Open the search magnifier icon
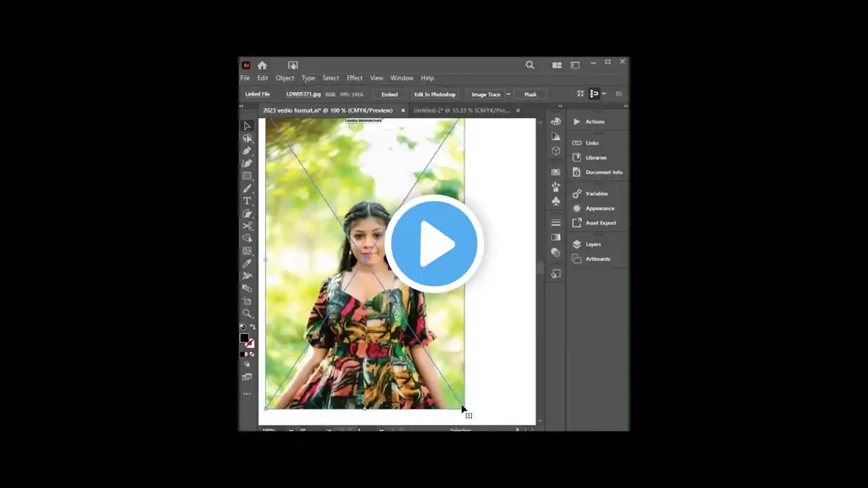Image resolution: width=868 pixels, height=488 pixels. pyautogui.click(x=530, y=65)
